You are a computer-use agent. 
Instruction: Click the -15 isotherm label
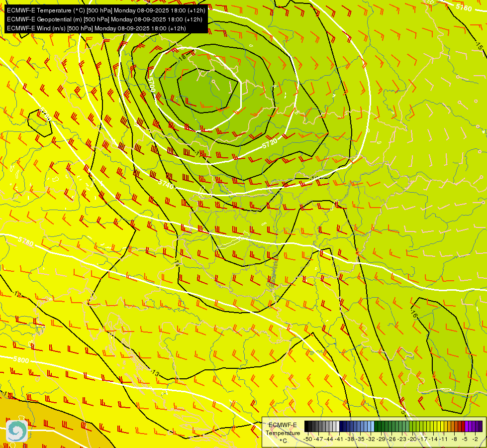479,45
